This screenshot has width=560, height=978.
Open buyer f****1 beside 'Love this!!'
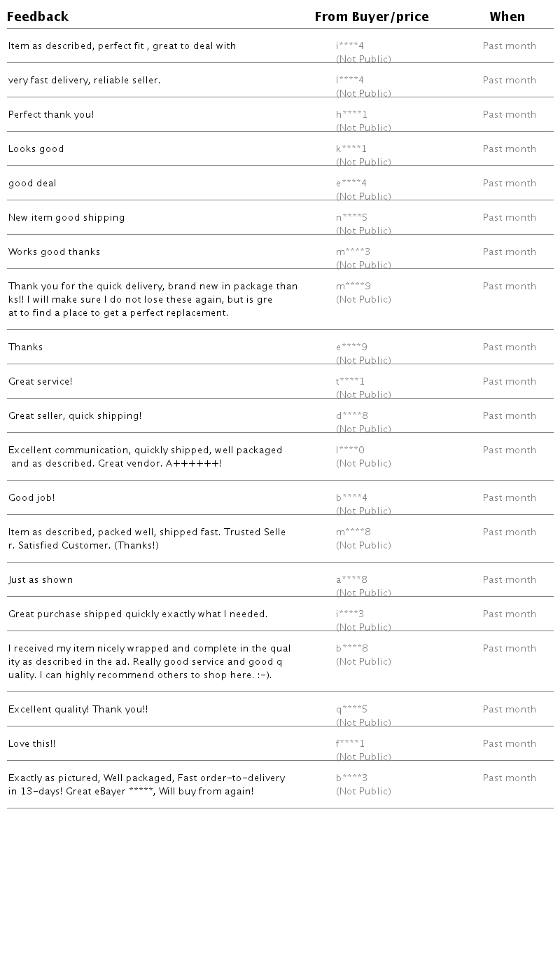(350, 744)
